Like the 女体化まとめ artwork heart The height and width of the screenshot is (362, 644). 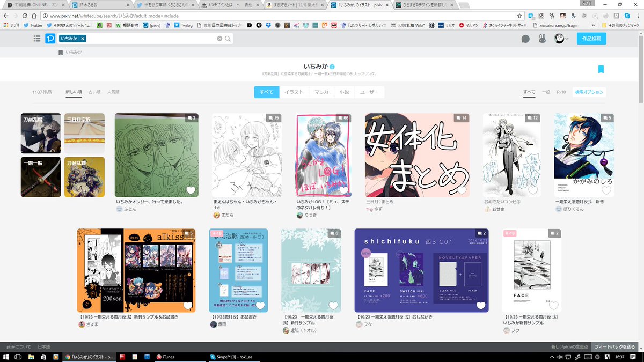462,190
